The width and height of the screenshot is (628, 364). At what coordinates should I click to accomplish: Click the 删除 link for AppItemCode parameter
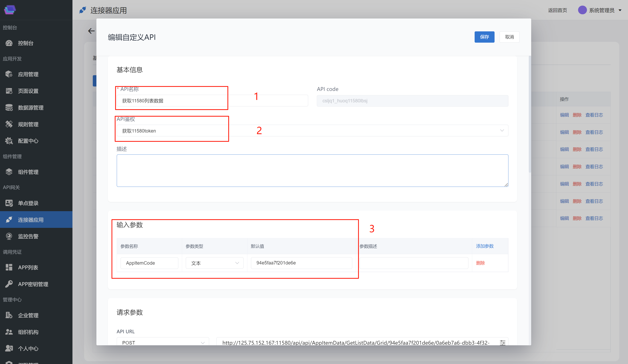point(480,263)
